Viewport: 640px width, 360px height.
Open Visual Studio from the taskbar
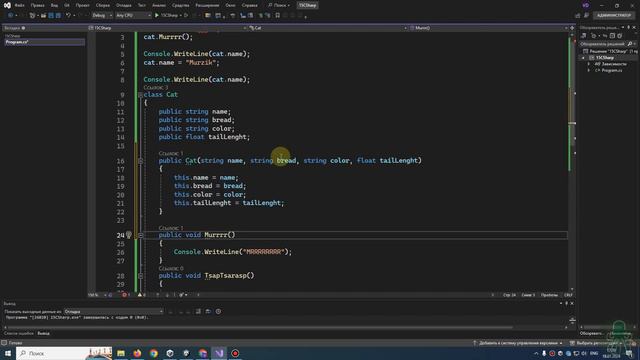219,353
